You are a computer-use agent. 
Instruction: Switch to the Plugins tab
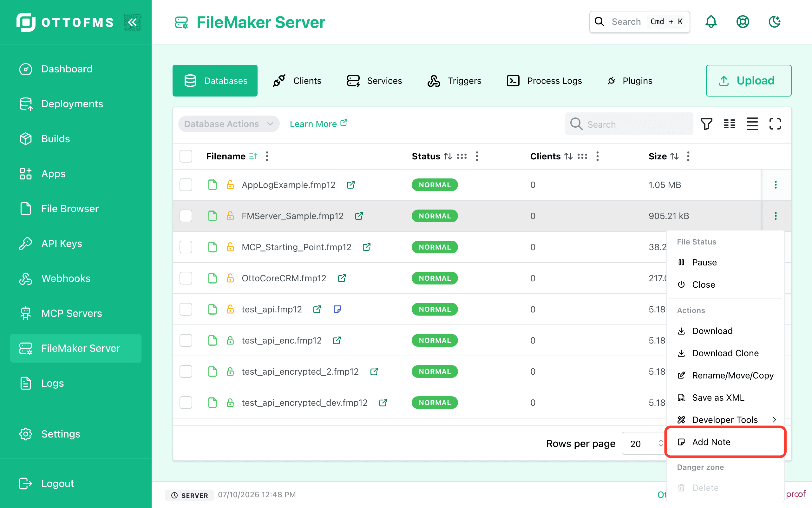point(630,81)
